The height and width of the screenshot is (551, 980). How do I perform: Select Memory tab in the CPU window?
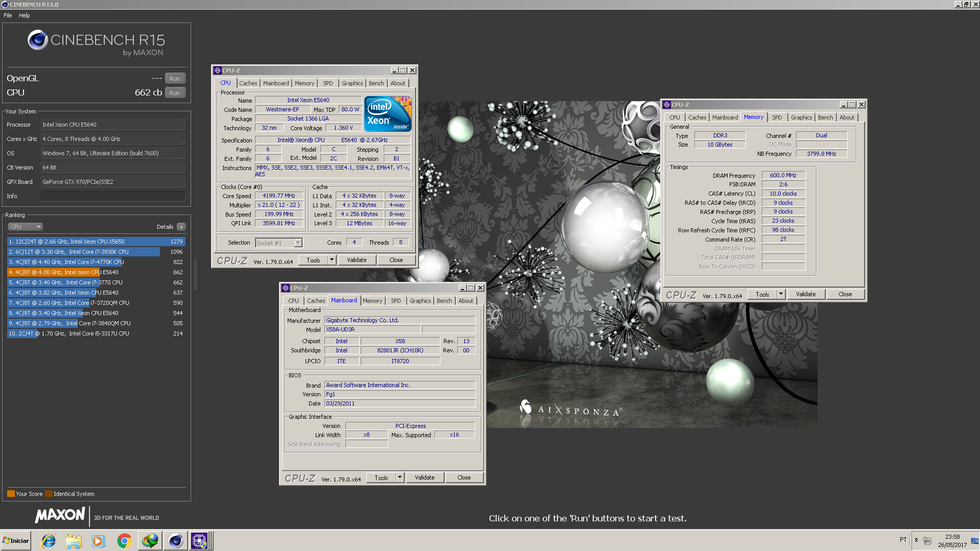(305, 83)
